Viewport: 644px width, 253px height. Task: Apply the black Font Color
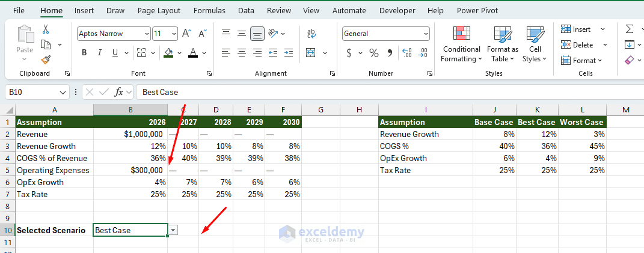click(x=193, y=52)
